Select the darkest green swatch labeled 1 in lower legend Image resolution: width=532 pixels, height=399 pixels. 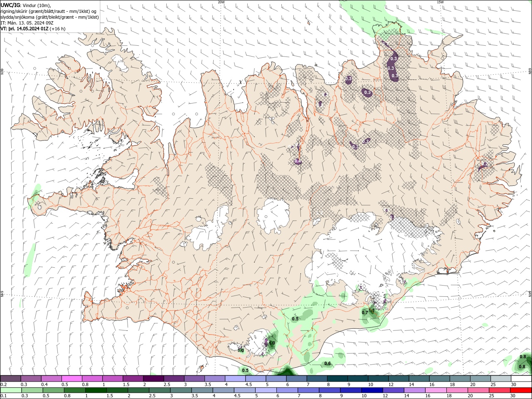coord(96,390)
